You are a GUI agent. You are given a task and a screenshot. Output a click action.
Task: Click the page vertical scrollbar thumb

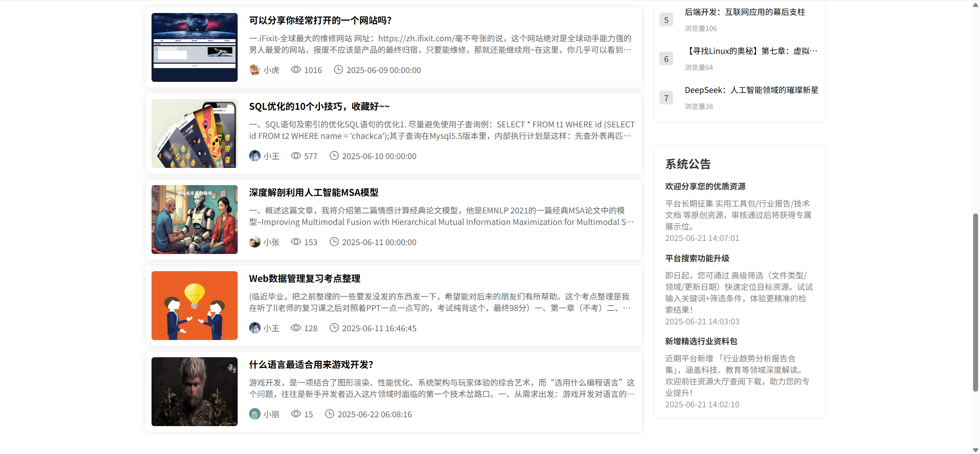[975, 302]
